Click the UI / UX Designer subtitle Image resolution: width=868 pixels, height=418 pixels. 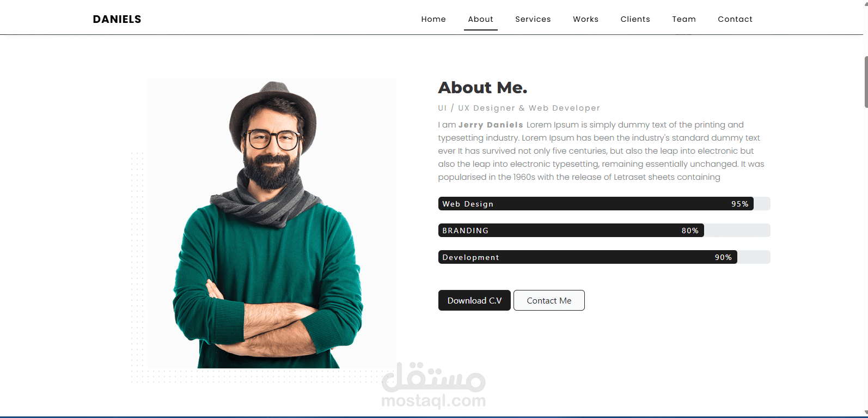[519, 108]
